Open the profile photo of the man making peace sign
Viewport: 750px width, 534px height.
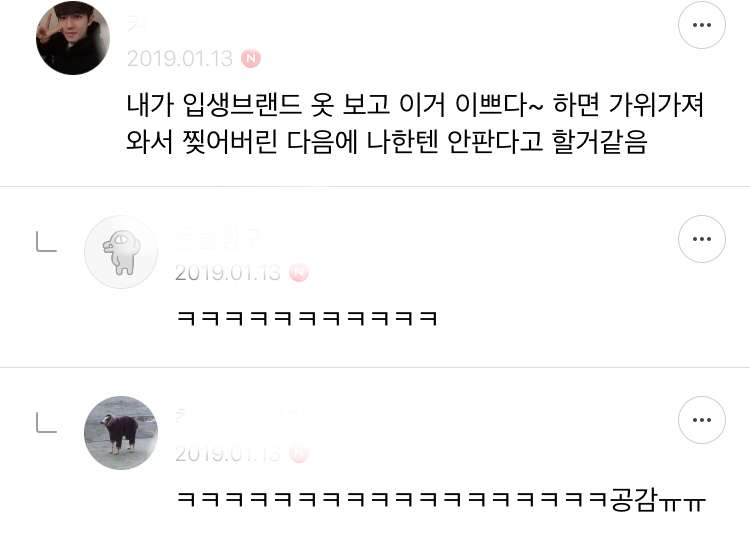point(73,38)
